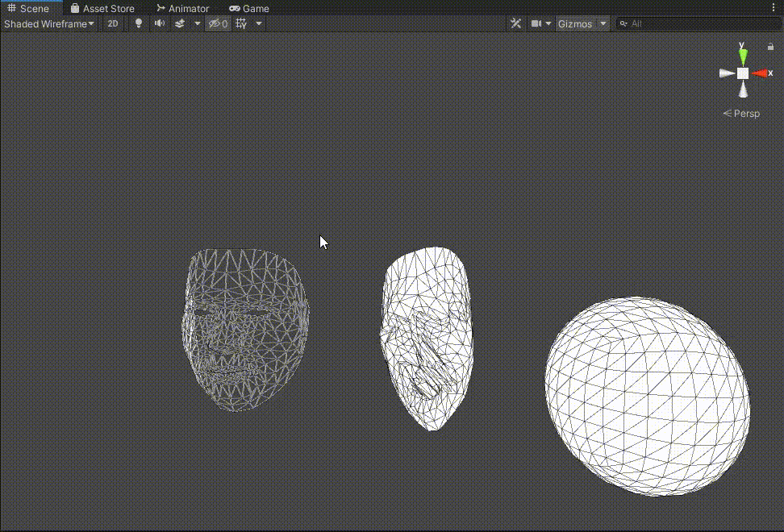Open the Shaded Wireframe draw mode dropdown
This screenshot has width=784, height=532.
pyautogui.click(x=48, y=23)
